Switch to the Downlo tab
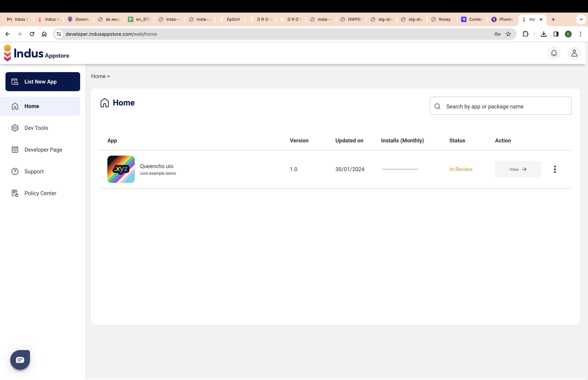 [79, 19]
